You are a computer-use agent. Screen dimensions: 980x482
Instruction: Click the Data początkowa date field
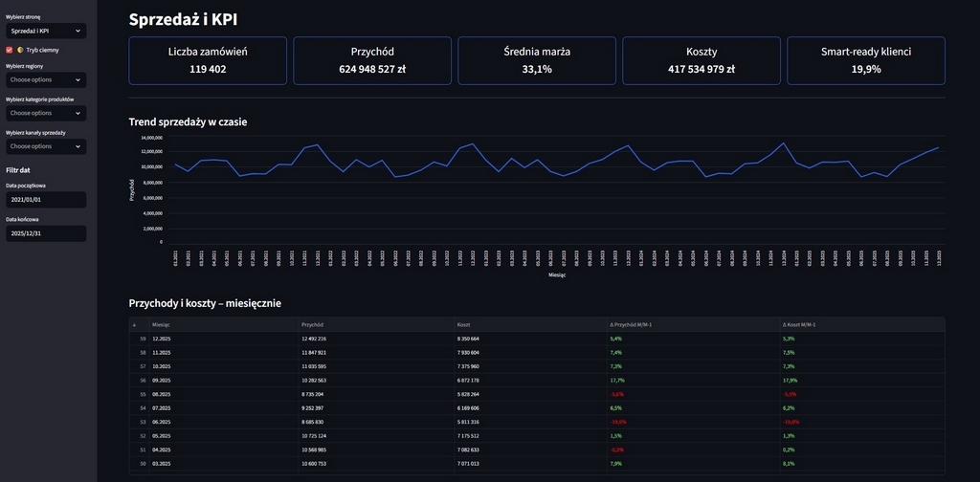(x=45, y=200)
